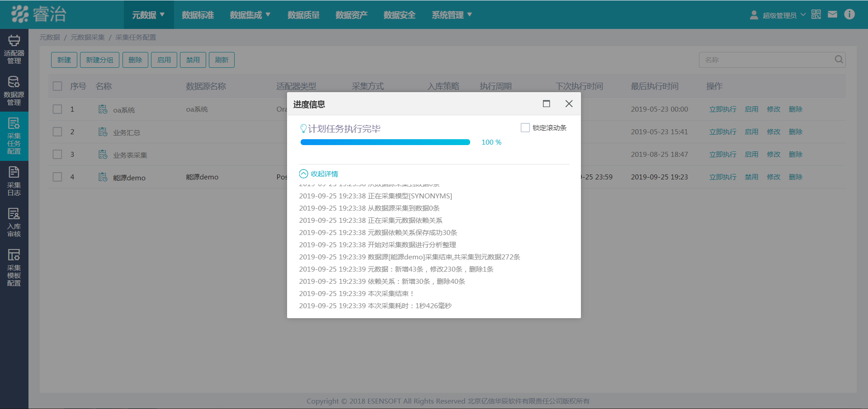
Task: Open 数据源管理 in the sidebar
Action: pos(14,90)
